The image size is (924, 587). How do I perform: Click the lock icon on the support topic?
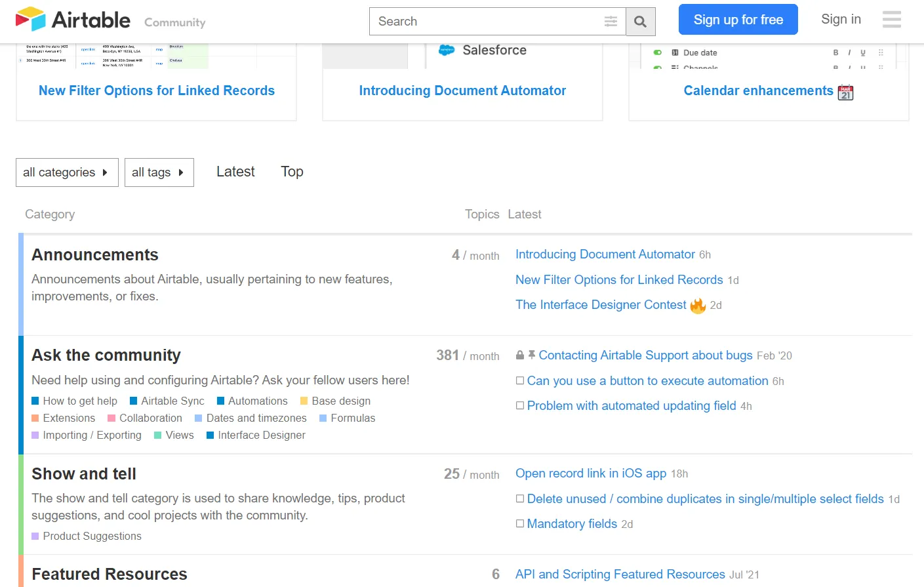[x=520, y=355]
